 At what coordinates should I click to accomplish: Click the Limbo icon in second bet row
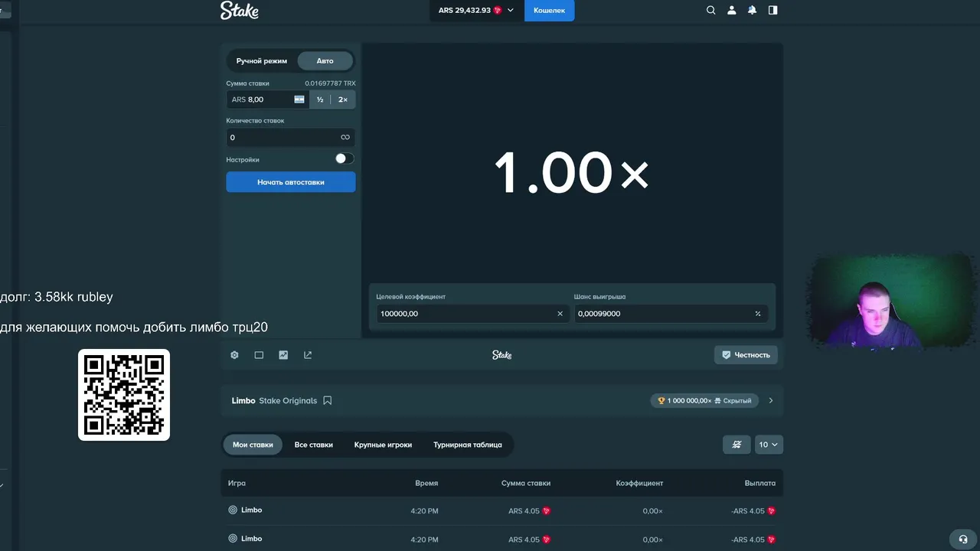[233, 539]
